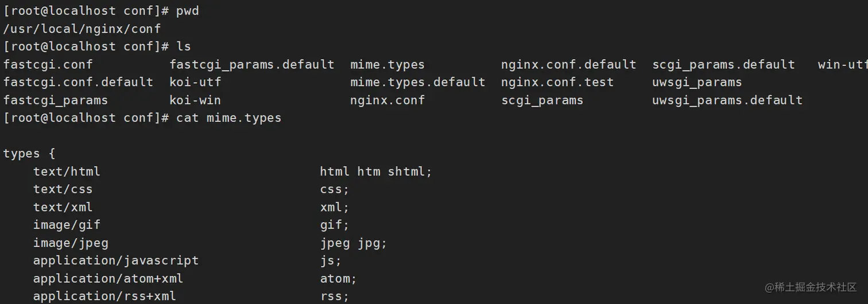Select nginx.conf.test in the listing

coord(557,83)
